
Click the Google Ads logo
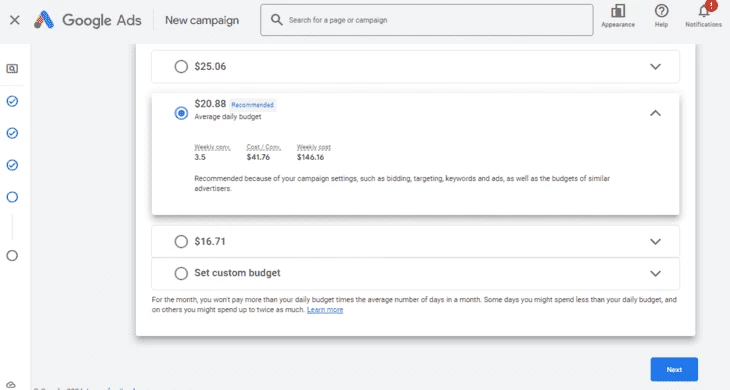click(88, 20)
